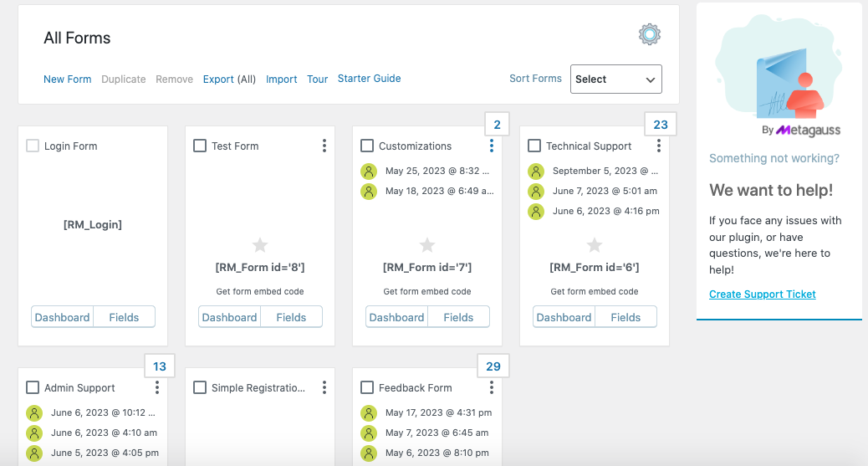This screenshot has height=466, width=868.
Task: Open three-dot menu on Customizations card
Action: [492, 146]
